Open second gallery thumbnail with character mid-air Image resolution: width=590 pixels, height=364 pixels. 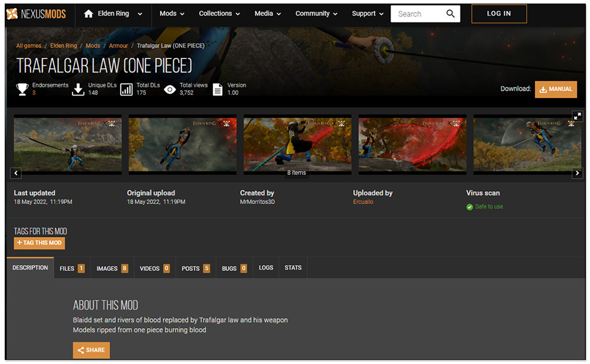click(182, 145)
